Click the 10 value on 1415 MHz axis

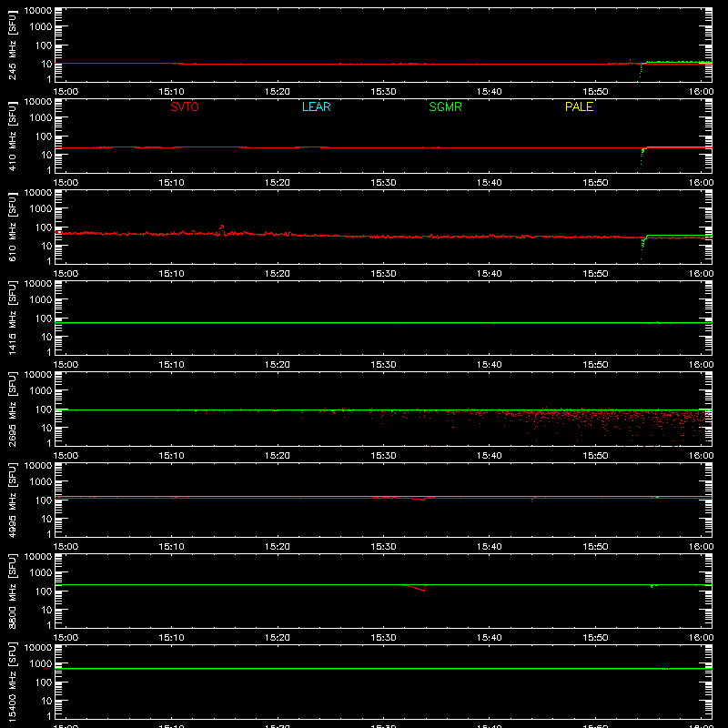pos(46,337)
